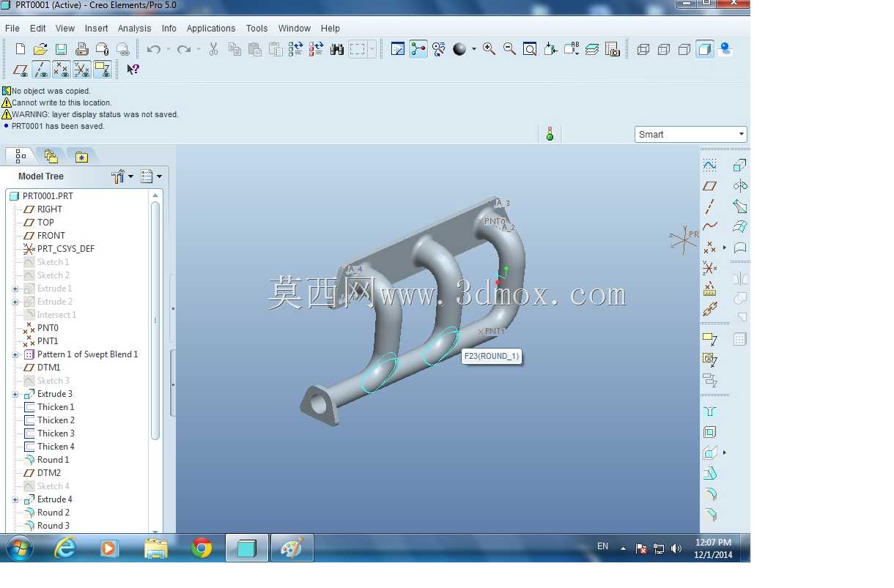Screen dimensions: 894x588
Task: Select the Shell tool
Action: pos(709,432)
